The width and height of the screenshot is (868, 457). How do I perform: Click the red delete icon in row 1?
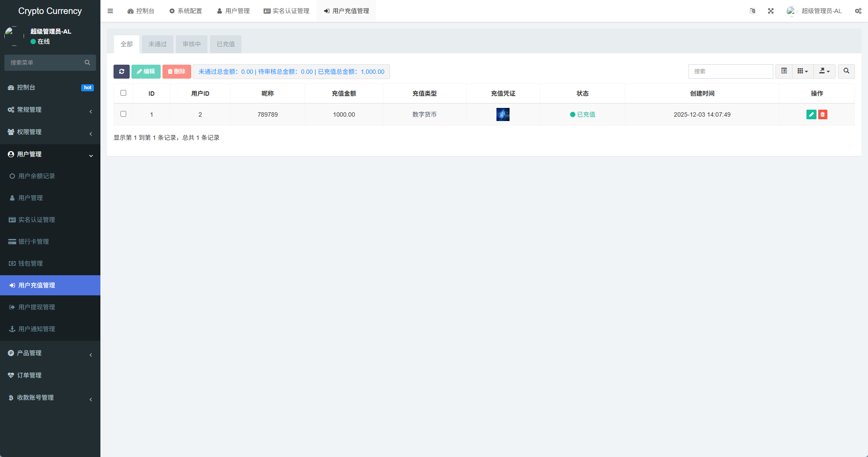[x=823, y=114]
